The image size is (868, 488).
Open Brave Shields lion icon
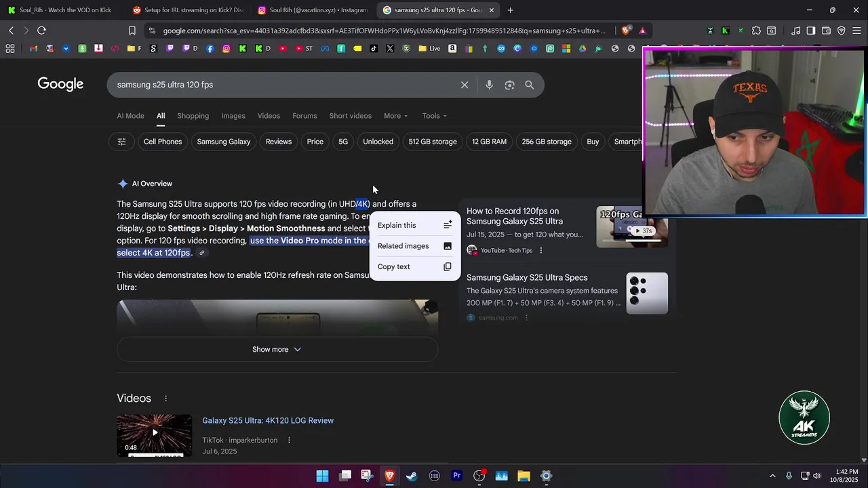627,30
